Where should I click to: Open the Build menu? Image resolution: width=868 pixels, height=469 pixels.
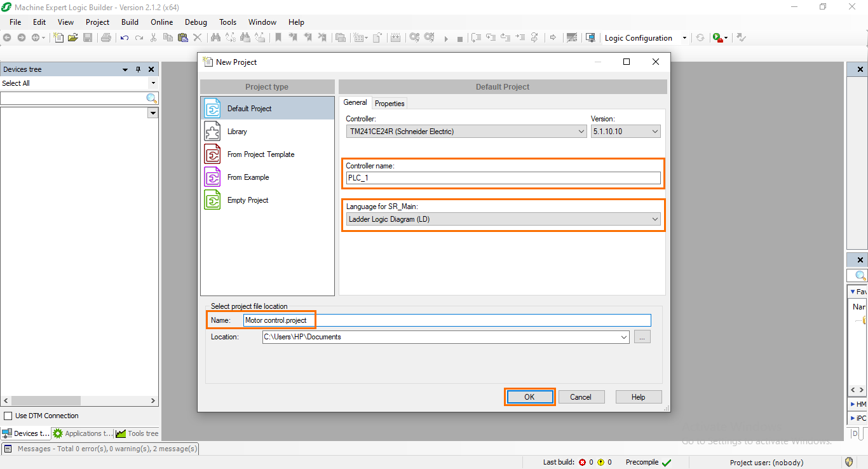130,22
